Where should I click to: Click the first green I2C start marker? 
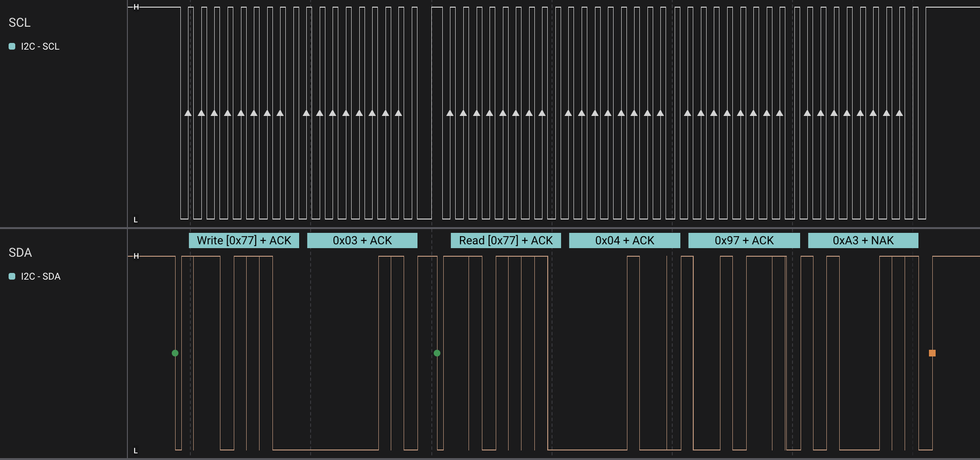(175, 353)
